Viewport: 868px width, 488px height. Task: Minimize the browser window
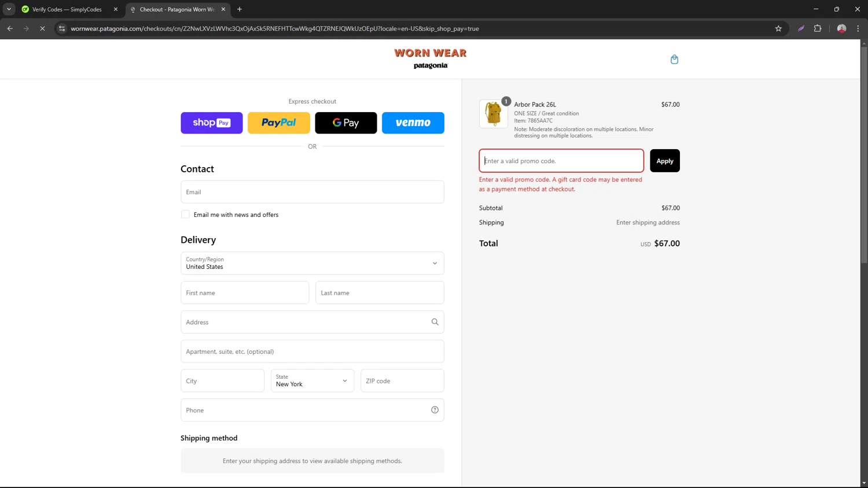[x=816, y=9]
